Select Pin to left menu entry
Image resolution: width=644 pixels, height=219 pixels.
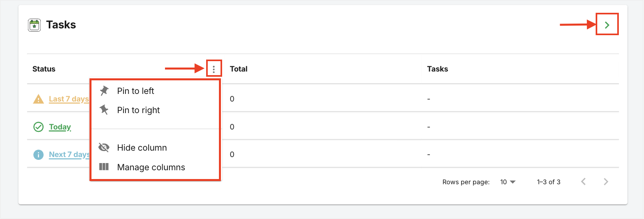[135, 91]
